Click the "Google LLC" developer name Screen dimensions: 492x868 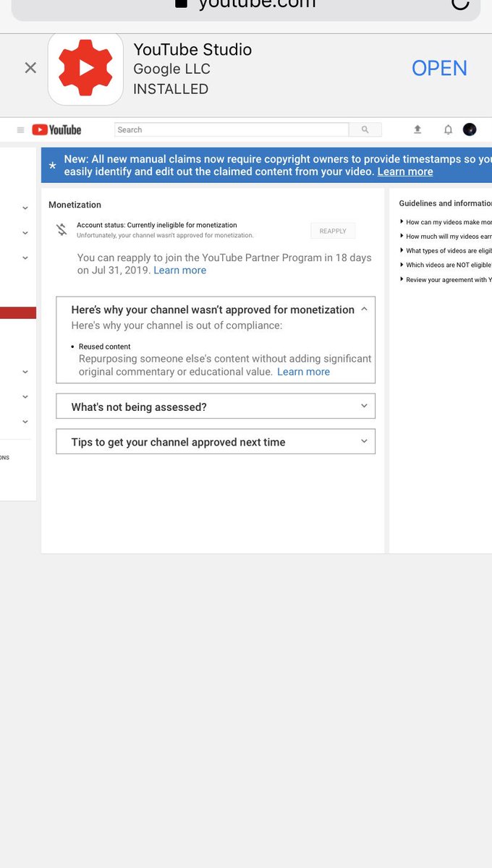pos(171,69)
